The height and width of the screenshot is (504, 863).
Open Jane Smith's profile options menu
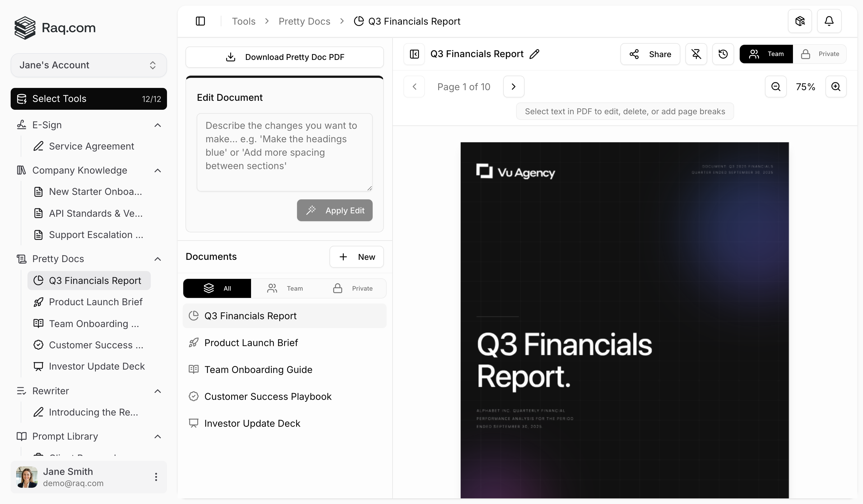point(156,477)
